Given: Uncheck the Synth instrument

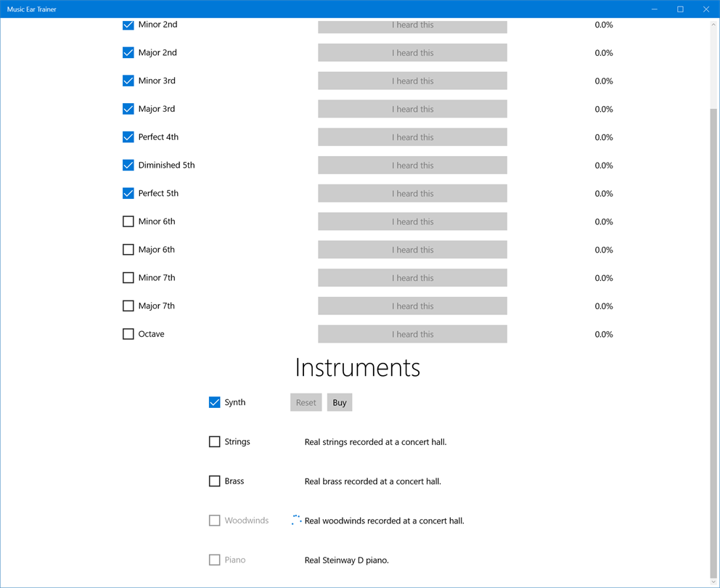Looking at the screenshot, I should (x=215, y=402).
